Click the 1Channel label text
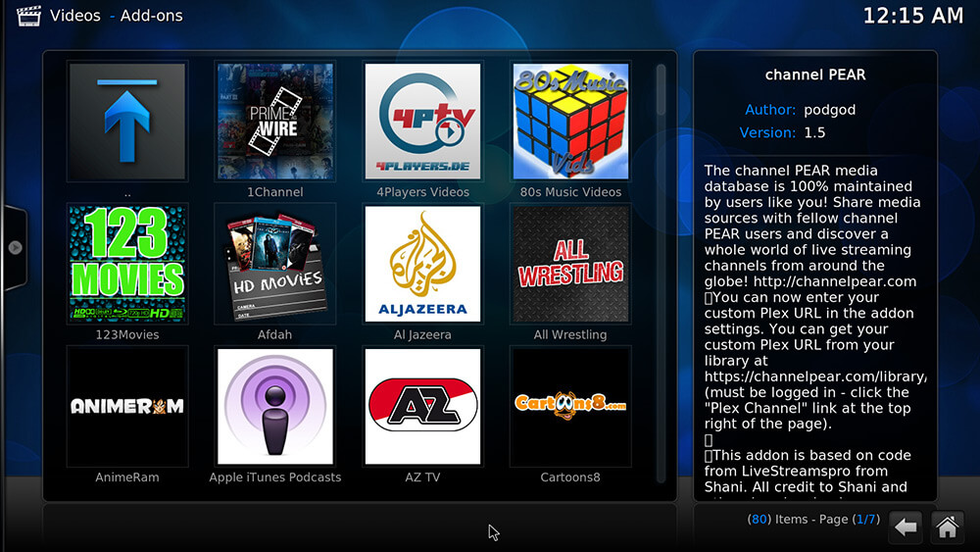Viewport: 980px width, 552px height. [x=274, y=192]
